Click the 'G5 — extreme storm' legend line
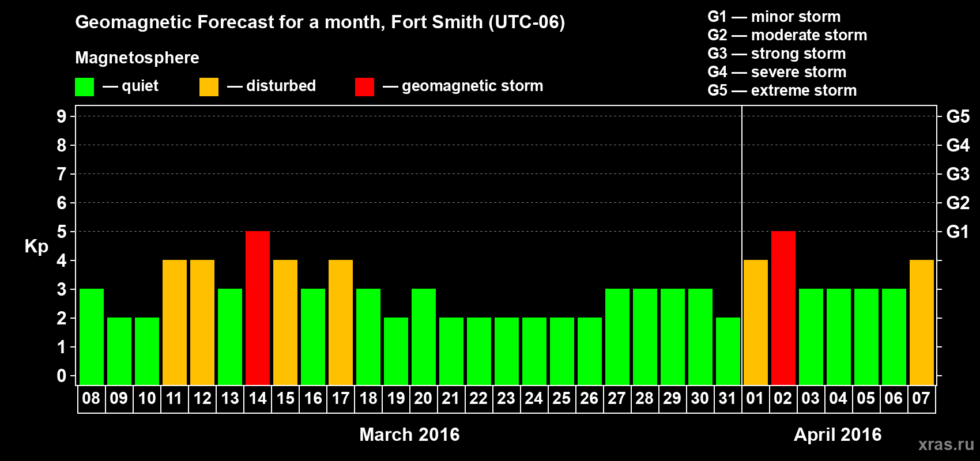This screenshot has height=461, width=980. (x=782, y=90)
